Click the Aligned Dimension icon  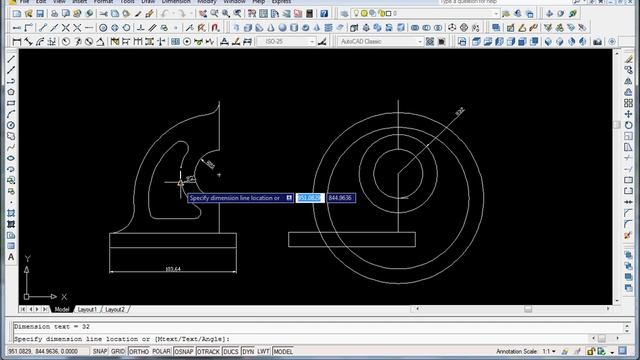click(x=28, y=41)
